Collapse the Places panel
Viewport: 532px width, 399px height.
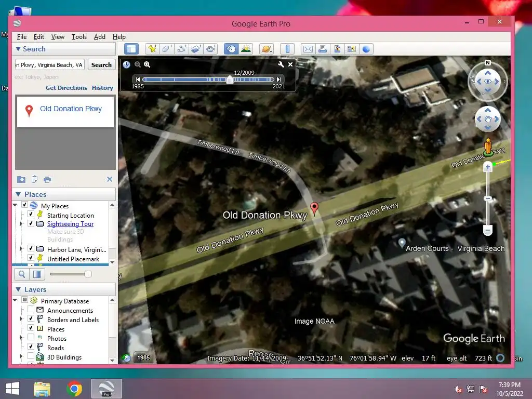(18, 194)
